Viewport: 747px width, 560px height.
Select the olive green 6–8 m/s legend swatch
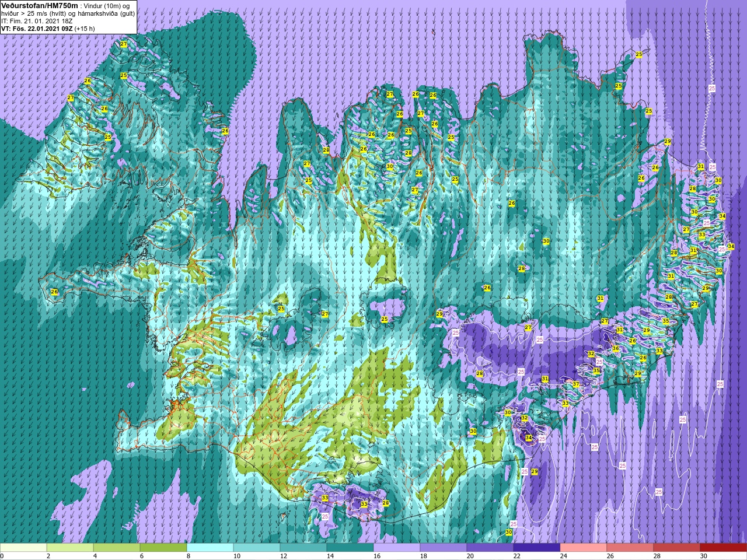(x=163, y=548)
